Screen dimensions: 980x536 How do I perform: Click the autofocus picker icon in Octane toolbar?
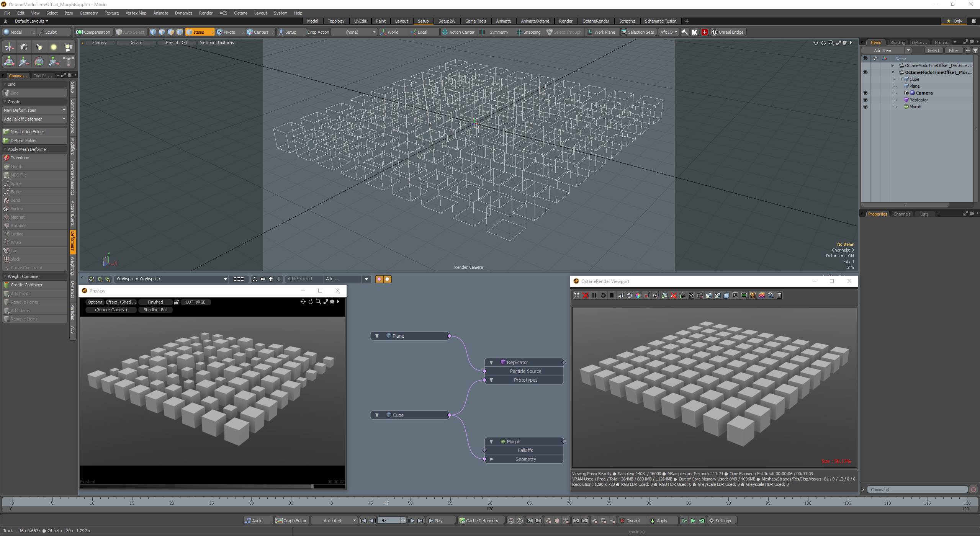point(620,295)
